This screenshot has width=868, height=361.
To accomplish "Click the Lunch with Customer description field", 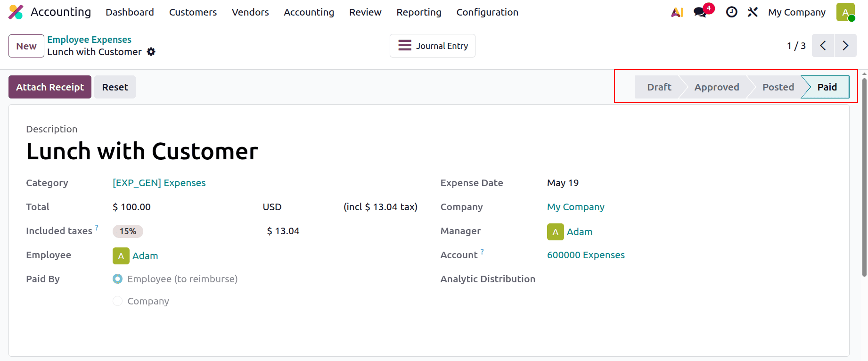I will click(142, 151).
